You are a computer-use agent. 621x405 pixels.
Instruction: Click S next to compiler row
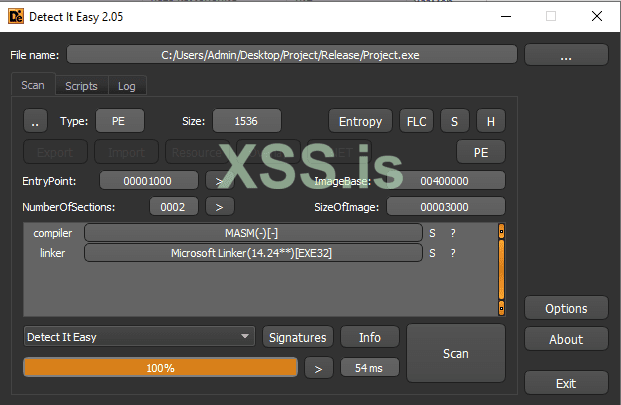432,233
